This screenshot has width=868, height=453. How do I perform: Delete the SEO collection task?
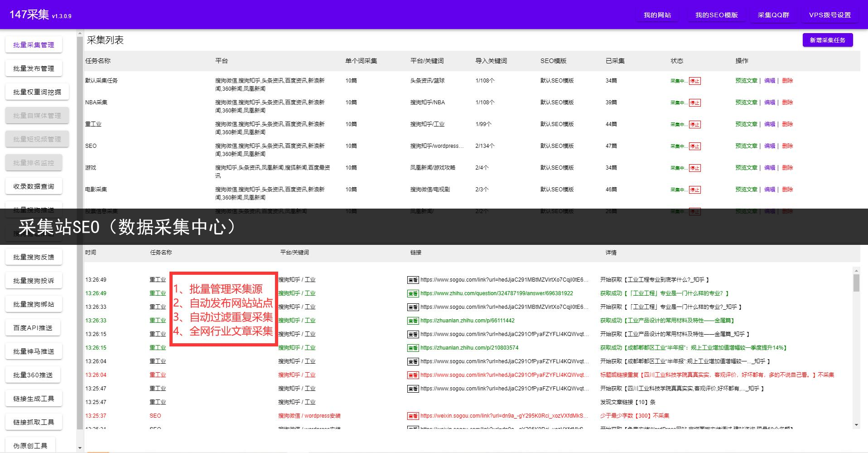point(787,146)
